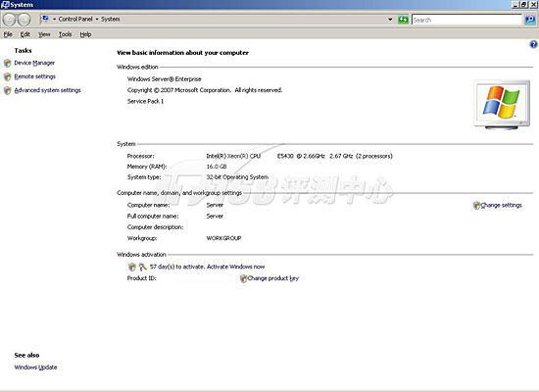Image resolution: width=539 pixels, height=392 pixels.
Task: Click Server value beside Full computer name
Action: click(215, 217)
